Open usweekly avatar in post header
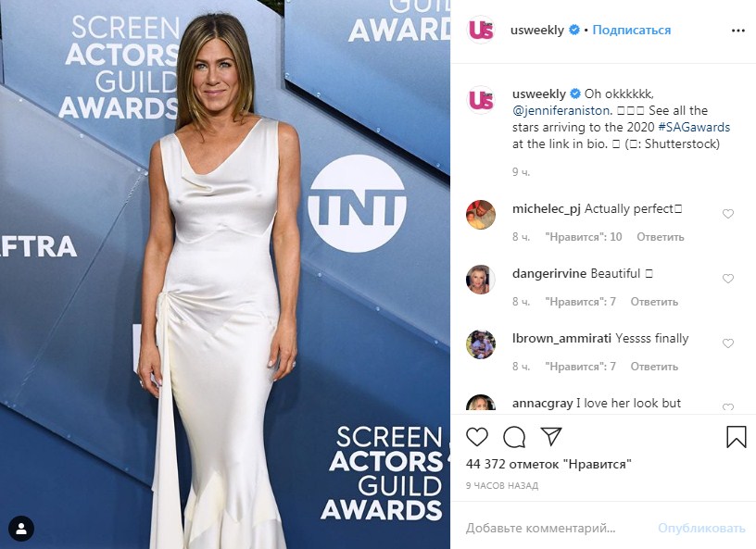This screenshot has width=756, height=549. click(481, 30)
